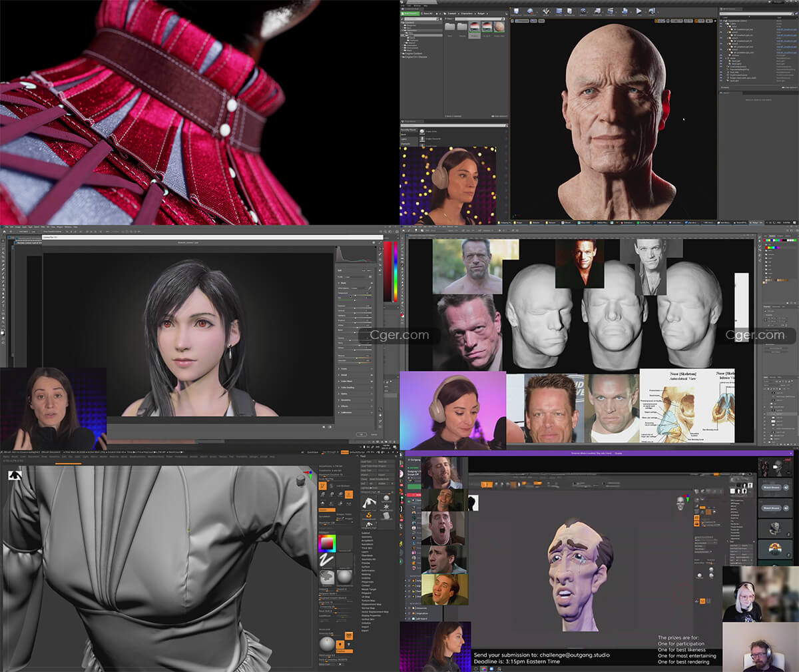The image size is (799, 672).
Task: Click the Build icon in Unreal Editor toolbar
Action: pos(625,11)
